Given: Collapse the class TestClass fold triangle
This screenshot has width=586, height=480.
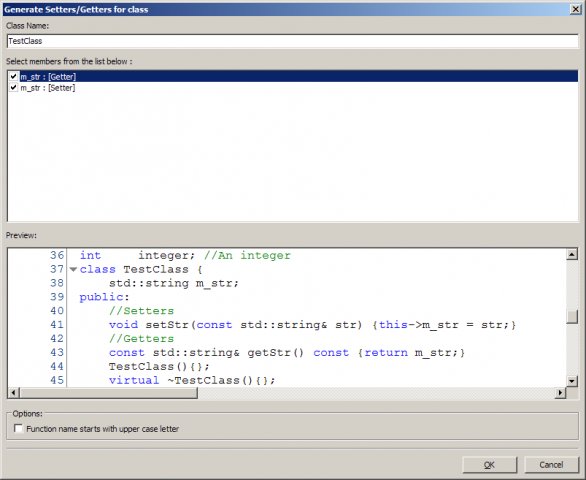Looking at the screenshot, I should (x=73, y=269).
